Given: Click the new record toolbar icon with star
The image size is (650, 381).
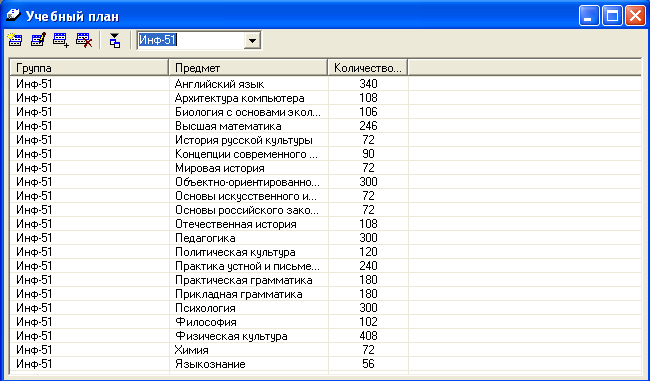Looking at the screenshot, I should pos(15,40).
